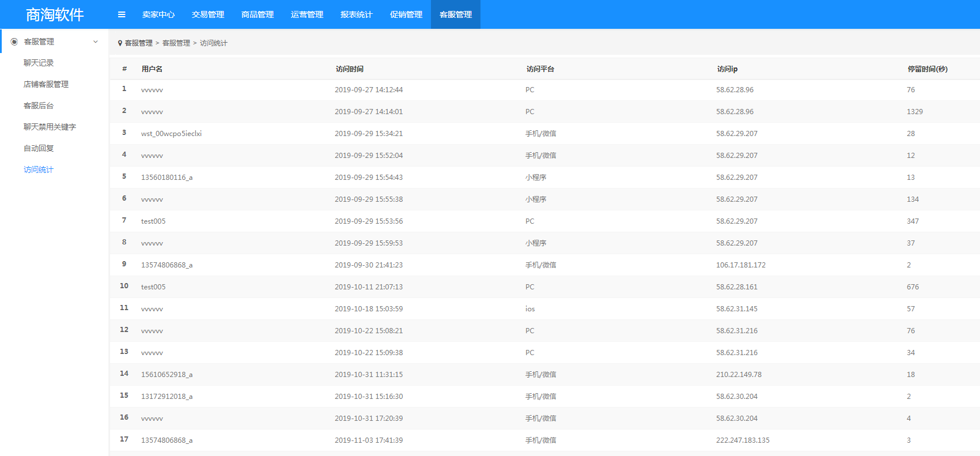Open 报表统计 top menu
Screen dimensions: 980x456
(x=357, y=14)
